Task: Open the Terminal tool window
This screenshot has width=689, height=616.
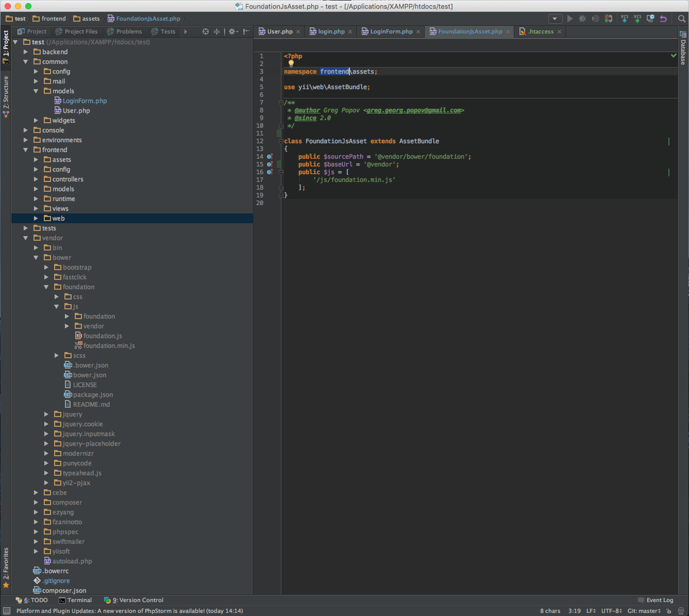Action: 75,600
